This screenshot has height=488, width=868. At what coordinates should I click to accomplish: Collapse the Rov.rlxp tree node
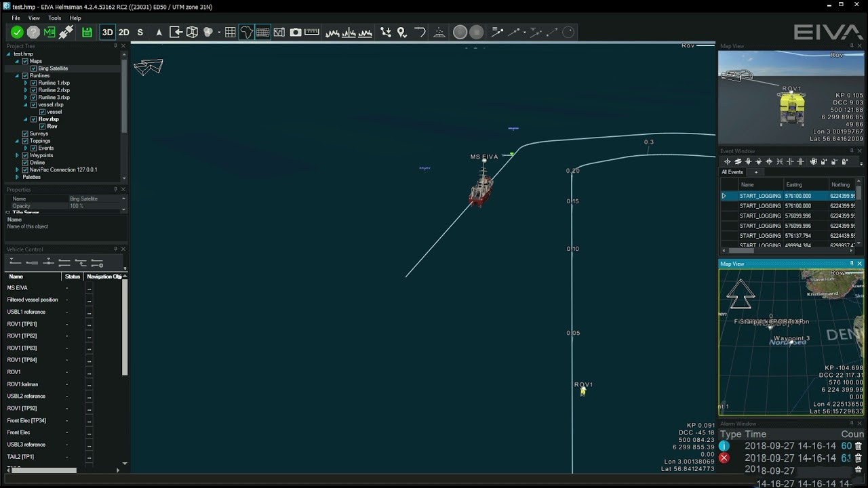point(26,119)
